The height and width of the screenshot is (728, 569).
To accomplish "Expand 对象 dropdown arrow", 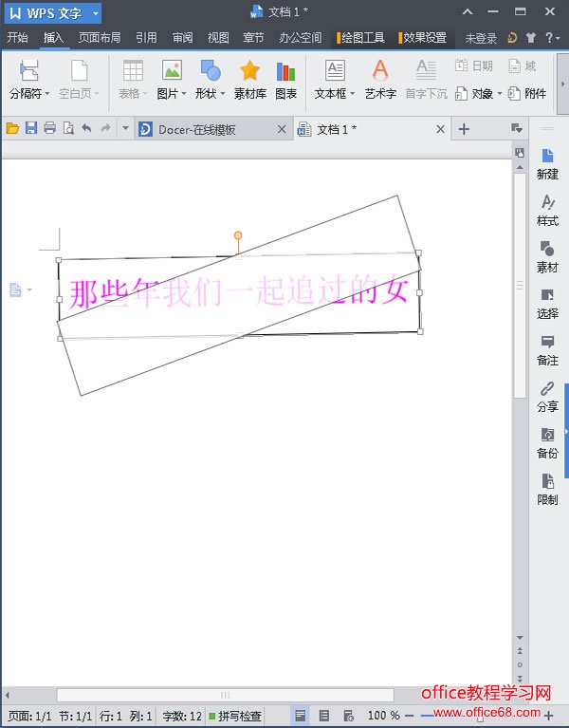I will coord(500,93).
